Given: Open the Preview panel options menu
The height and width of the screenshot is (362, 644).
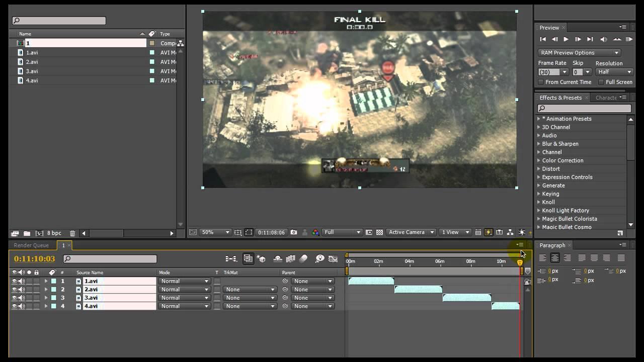Looking at the screenshot, I should click(x=623, y=27).
